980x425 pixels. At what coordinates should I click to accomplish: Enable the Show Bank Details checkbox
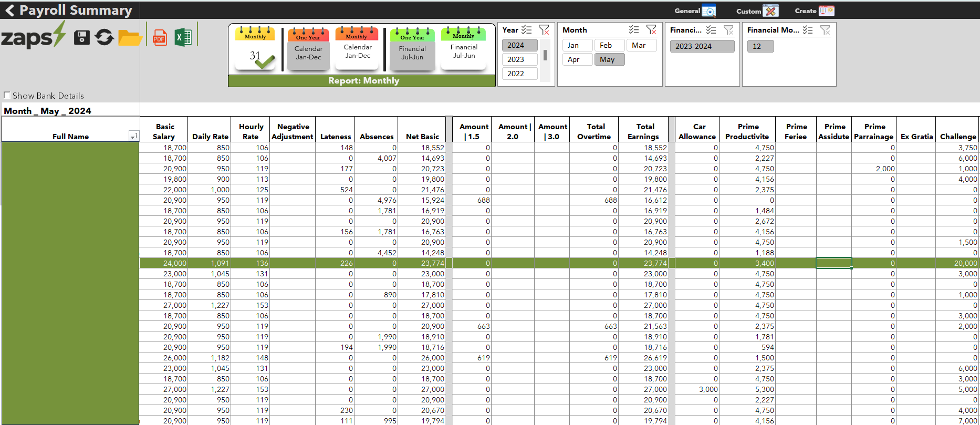tap(7, 95)
